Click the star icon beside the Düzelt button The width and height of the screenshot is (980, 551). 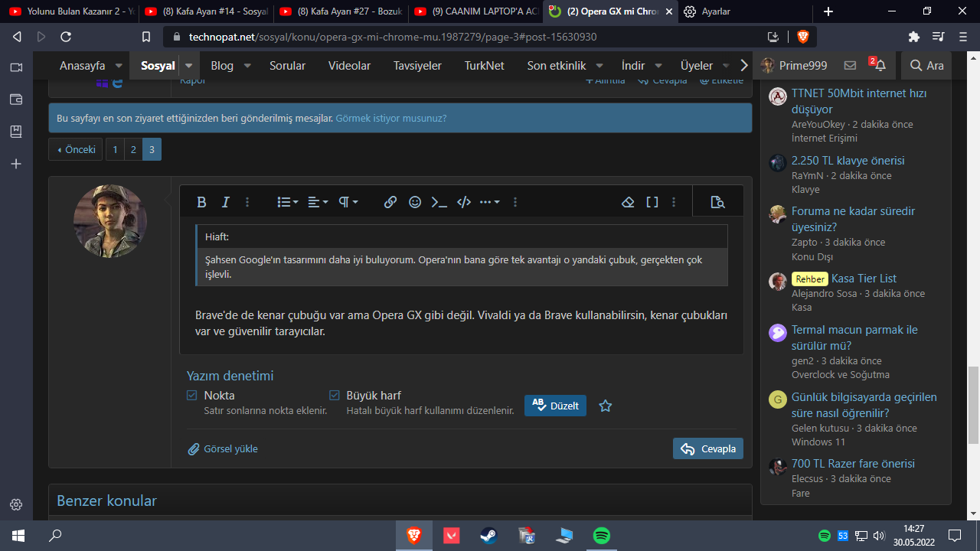(606, 406)
